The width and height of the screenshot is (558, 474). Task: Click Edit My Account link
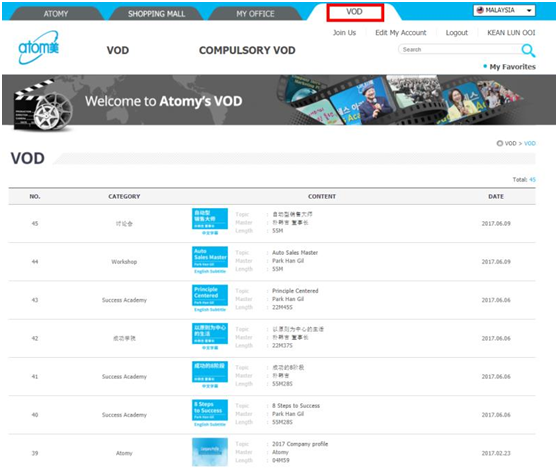pyautogui.click(x=401, y=33)
